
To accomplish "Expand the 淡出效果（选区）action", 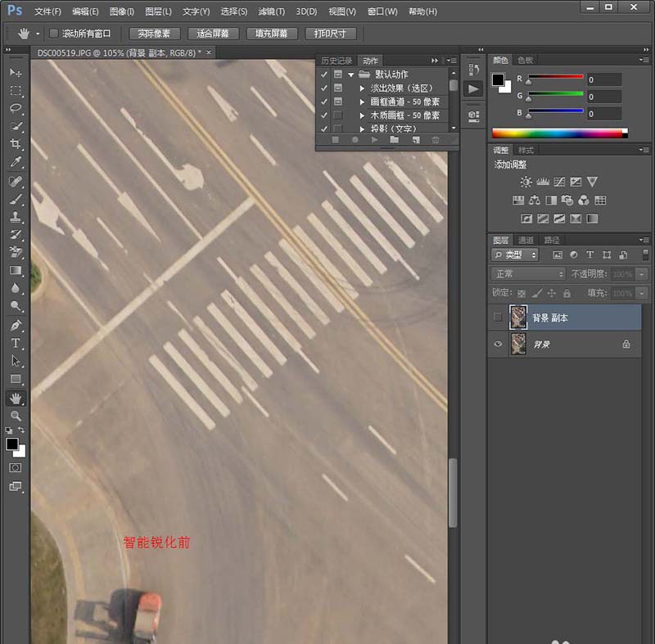I will click(x=362, y=88).
